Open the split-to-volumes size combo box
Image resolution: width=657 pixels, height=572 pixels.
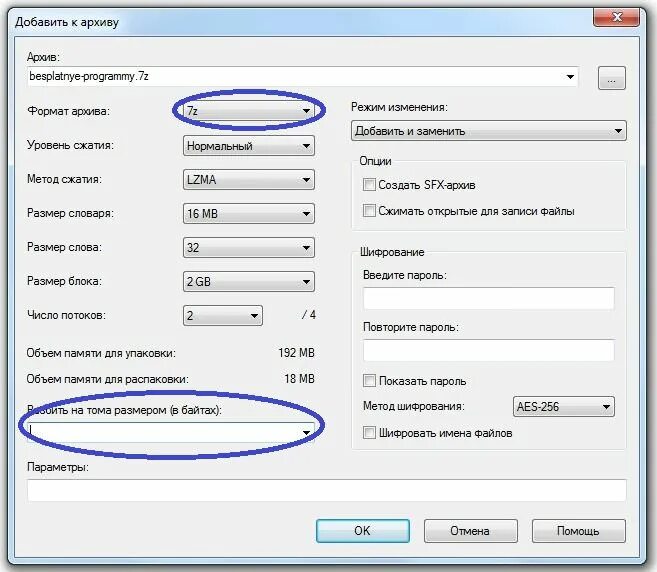171,432
